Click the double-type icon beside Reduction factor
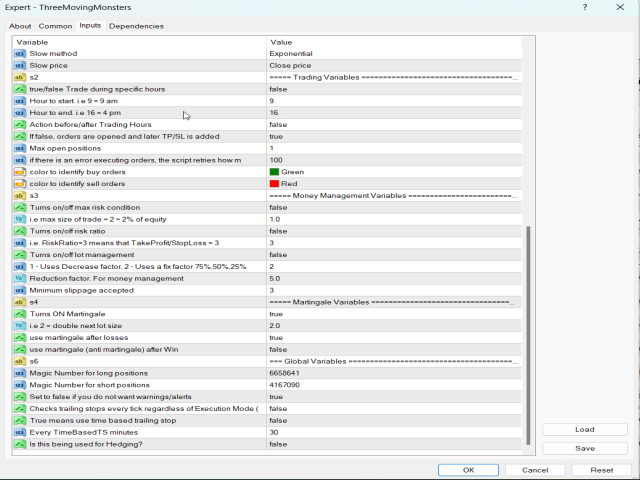640x480 pixels. [x=20, y=278]
